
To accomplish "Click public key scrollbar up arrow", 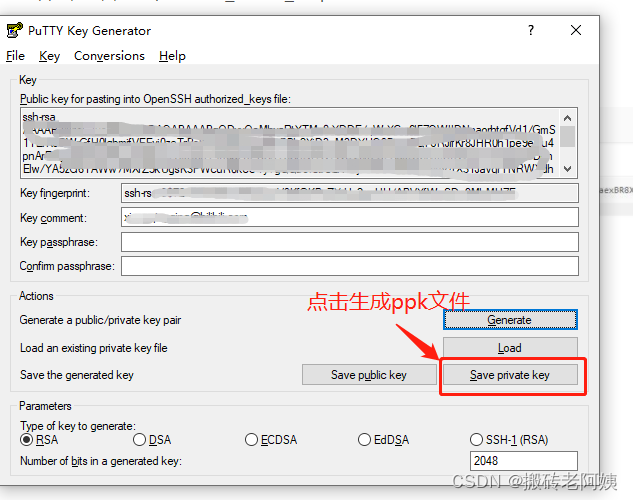I will pyautogui.click(x=568, y=118).
